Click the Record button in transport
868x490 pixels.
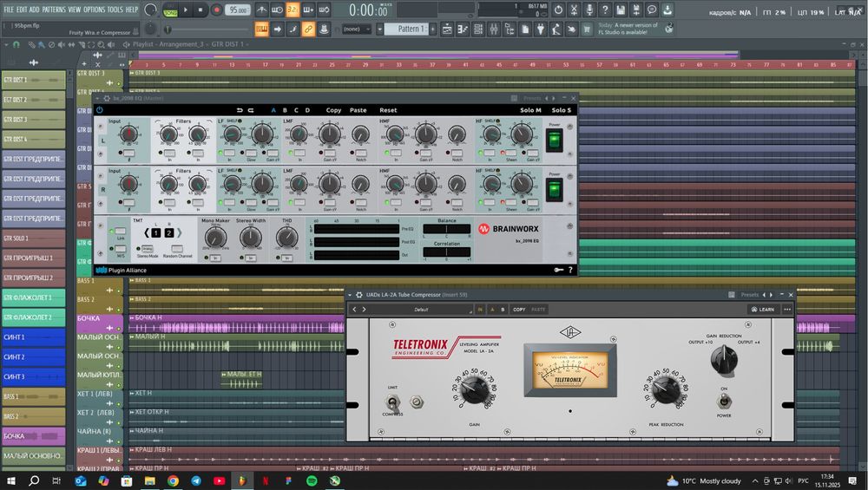(x=216, y=10)
